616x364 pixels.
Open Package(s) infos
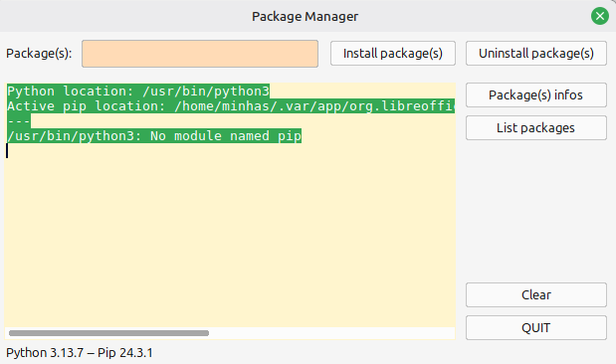[x=536, y=95]
